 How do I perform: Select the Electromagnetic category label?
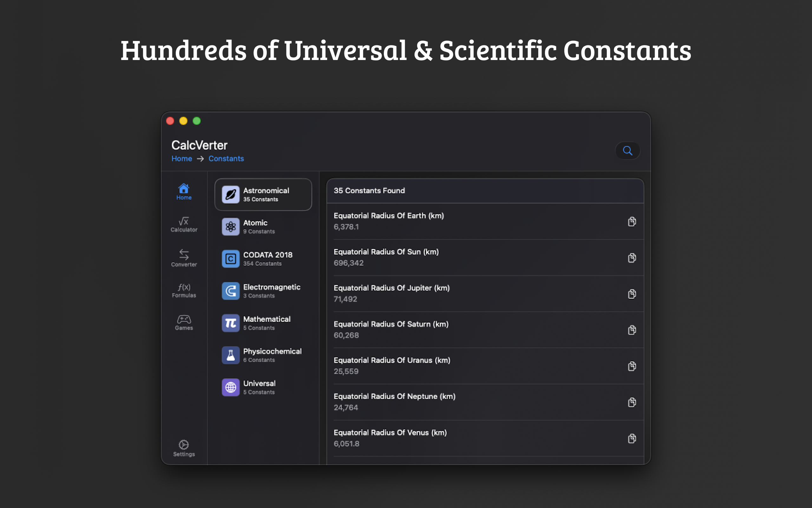tap(272, 287)
